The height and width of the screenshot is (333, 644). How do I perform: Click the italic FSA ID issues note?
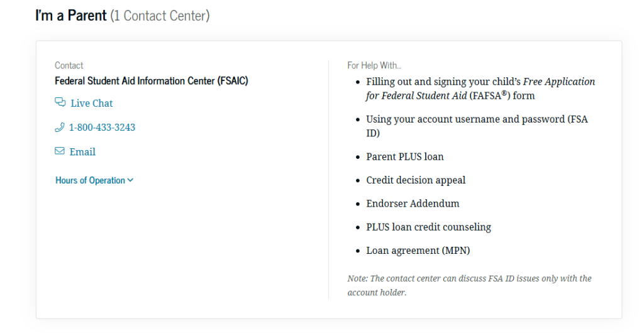tap(469, 285)
